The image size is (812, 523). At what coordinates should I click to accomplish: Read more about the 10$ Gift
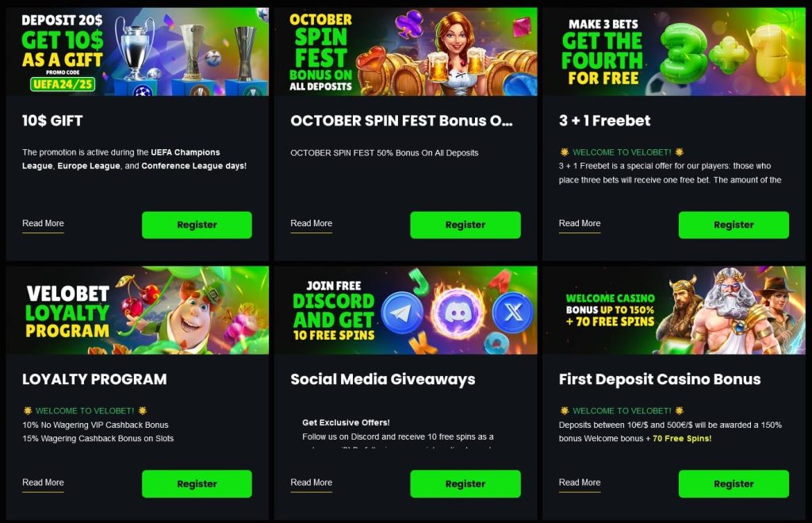pos(43,223)
